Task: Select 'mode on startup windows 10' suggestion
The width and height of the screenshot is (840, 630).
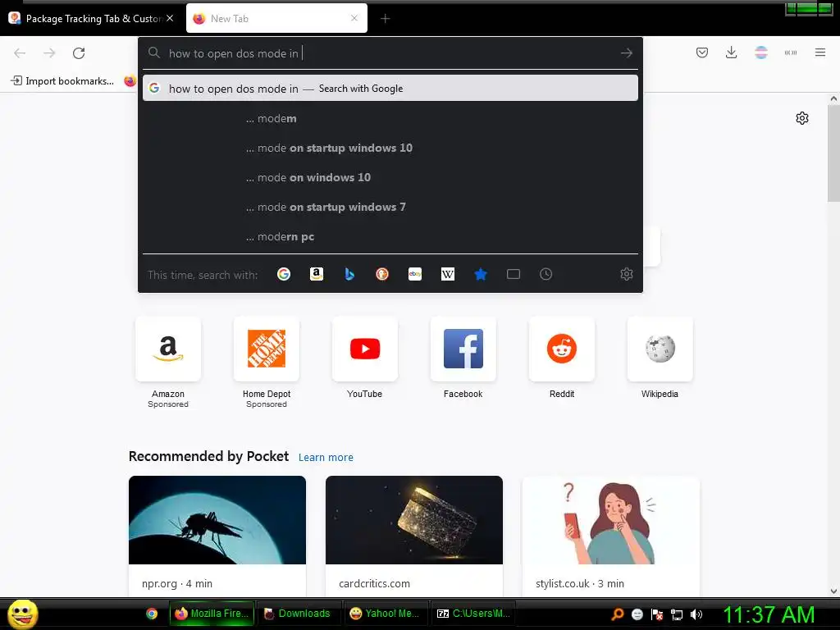Action: (x=390, y=148)
